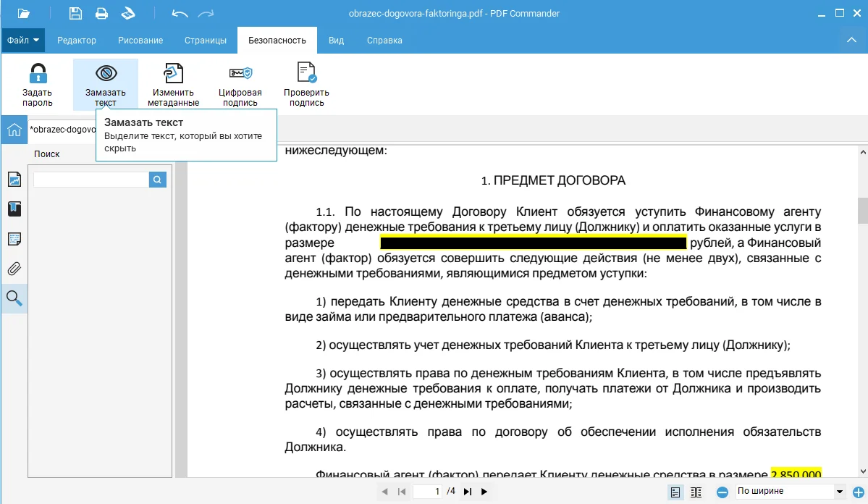The width and height of the screenshot is (868, 504).
Task: Open the Digital Signature tool
Action: (240, 74)
